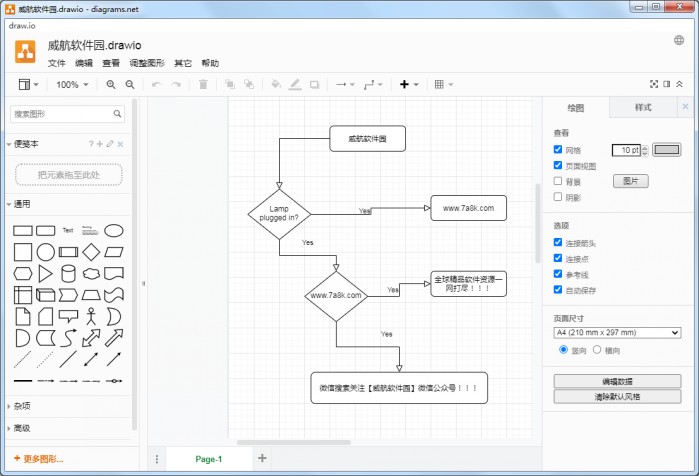Select the cylinder shape in the general palette
This screenshot has height=476, width=699.
tap(68, 274)
